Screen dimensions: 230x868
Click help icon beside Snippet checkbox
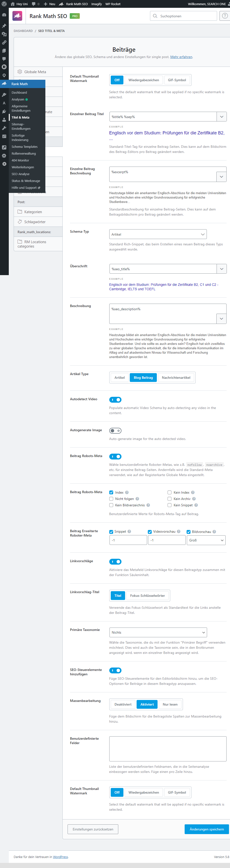point(129,532)
